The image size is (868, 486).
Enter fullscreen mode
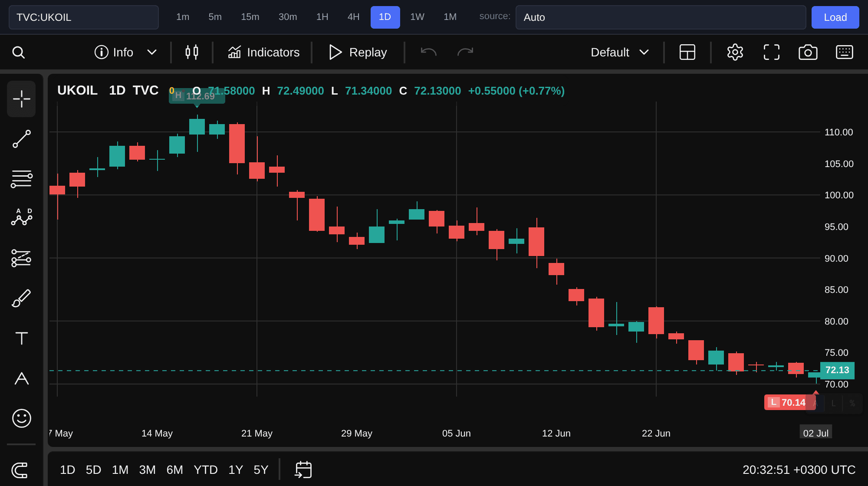(x=772, y=53)
